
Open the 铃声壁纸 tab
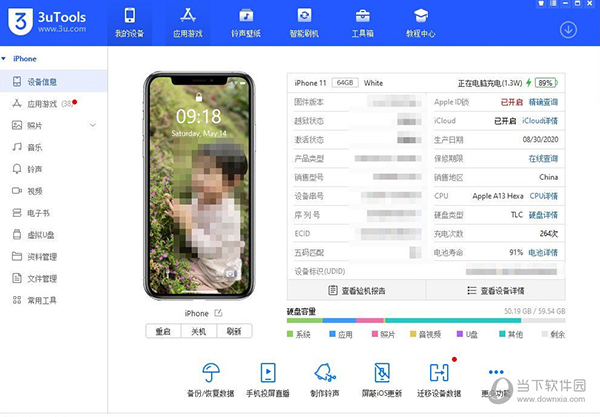(x=246, y=23)
